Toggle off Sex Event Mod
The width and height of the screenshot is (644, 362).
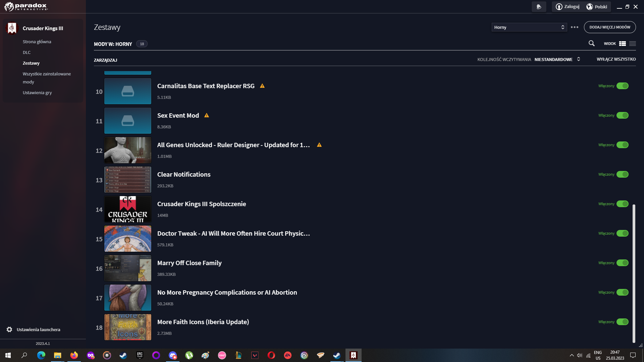coord(623,115)
